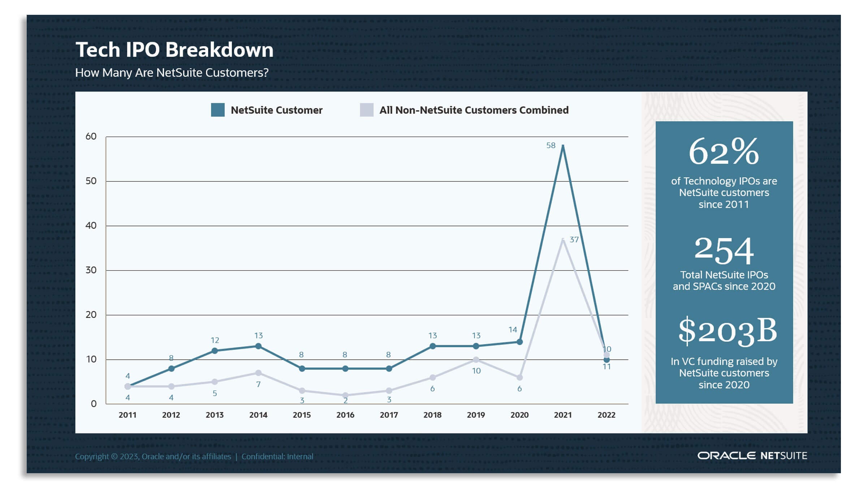Click the Non-NetSuite data point for 2019
This screenshot has height=488, width=868.
point(476,359)
